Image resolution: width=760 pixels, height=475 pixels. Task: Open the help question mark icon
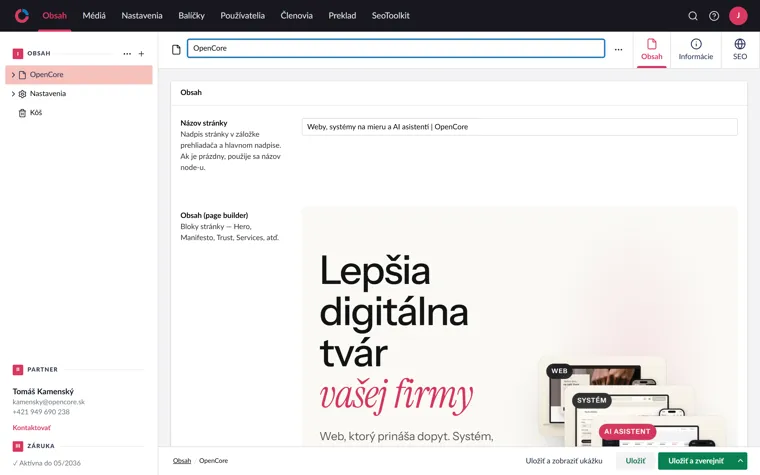coord(714,16)
